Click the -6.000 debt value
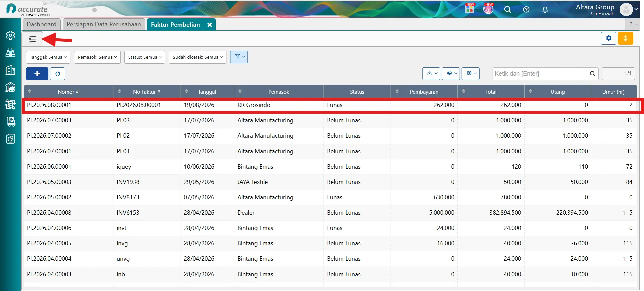The width and height of the screenshot is (644, 291). pyautogui.click(x=580, y=243)
